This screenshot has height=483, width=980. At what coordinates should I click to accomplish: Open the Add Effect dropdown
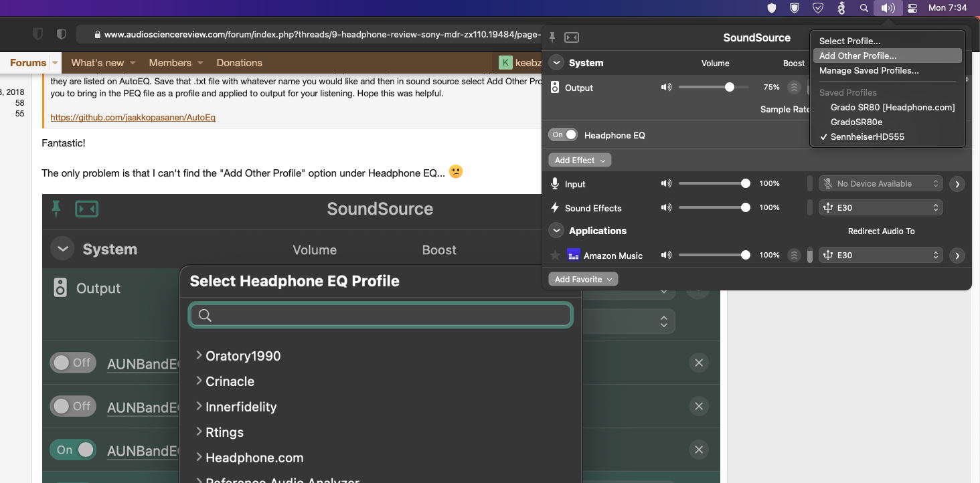(x=580, y=161)
